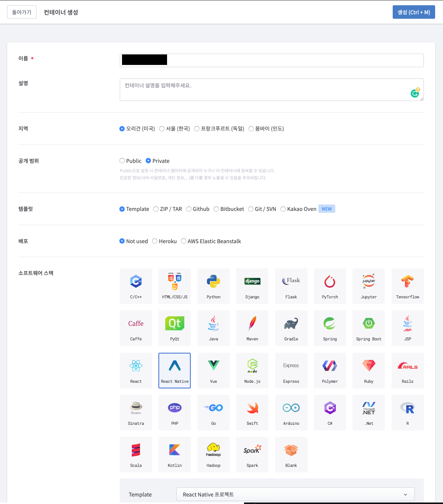The height and width of the screenshot is (504, 443).
Task: Choose the Ruby gem icon
Action: pos(369,366)
